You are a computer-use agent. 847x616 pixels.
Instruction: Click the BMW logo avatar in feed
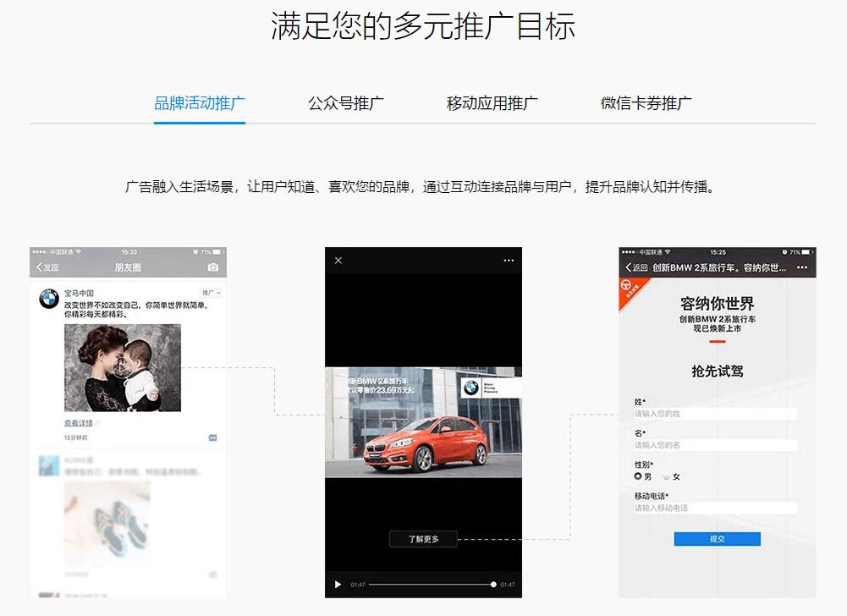tap(48, 299)
